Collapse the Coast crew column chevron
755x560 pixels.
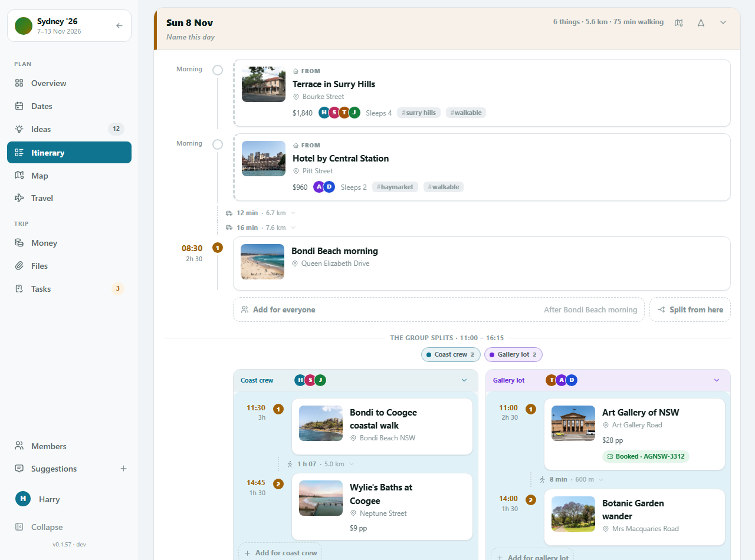464,380
